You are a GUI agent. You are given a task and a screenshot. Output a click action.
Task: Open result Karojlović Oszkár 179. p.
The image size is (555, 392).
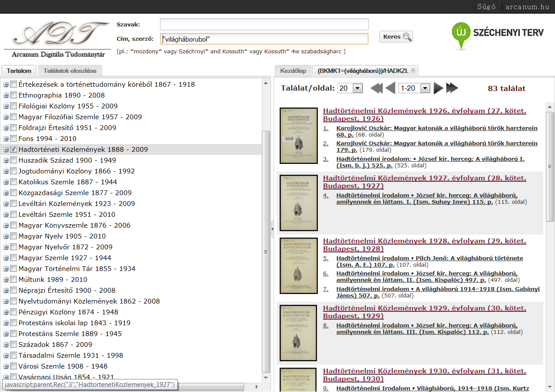(437, 147)
